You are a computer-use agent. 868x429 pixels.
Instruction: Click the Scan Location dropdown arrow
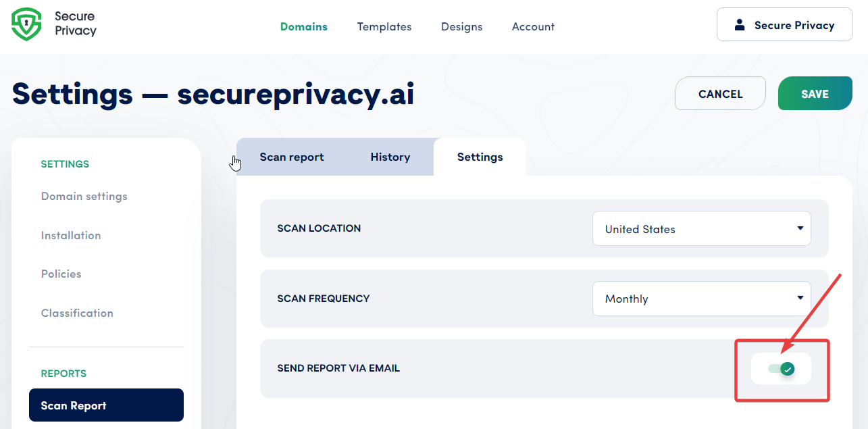pyautogui.click(x=799, y=228)
